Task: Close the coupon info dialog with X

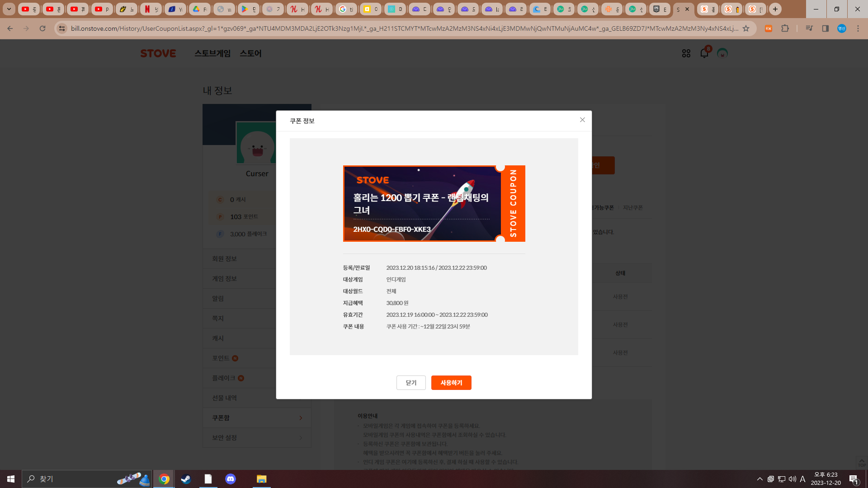Action: tap(582, 120)
